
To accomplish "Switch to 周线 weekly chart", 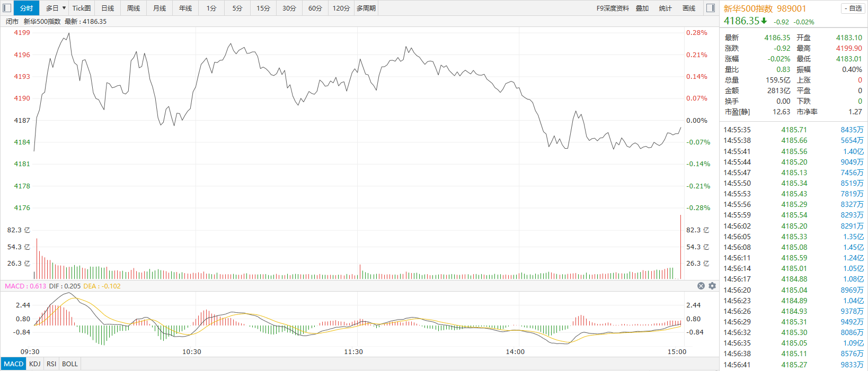I will point(134,8).
